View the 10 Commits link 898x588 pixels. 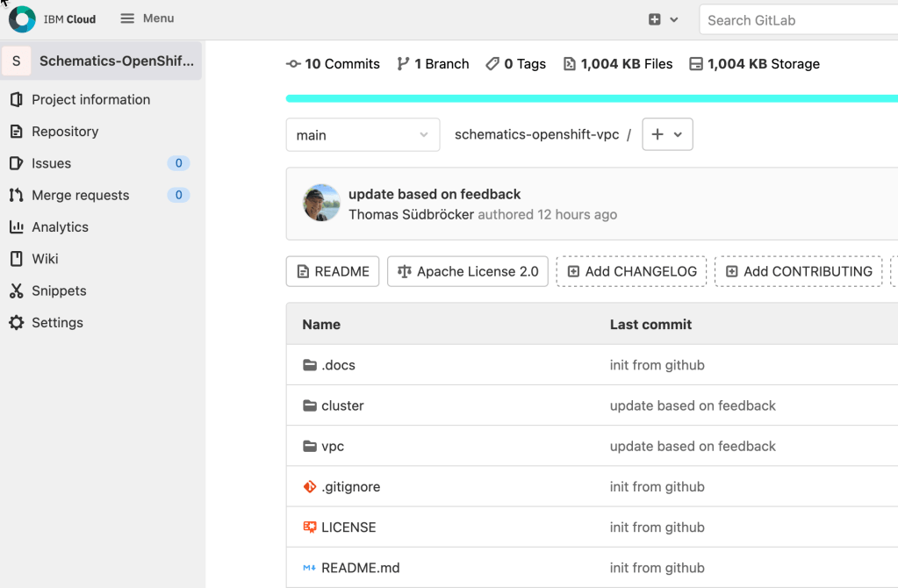pyautogui.click(x=334, y=64)
